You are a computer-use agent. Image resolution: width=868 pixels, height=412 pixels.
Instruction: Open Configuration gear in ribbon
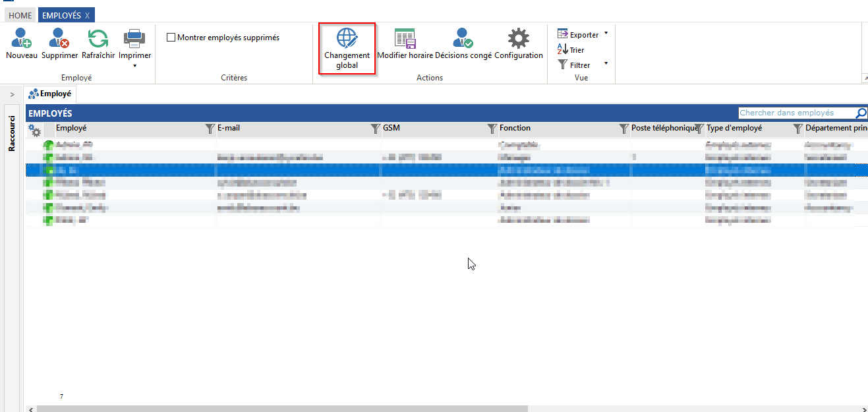(x=518, y=40)
